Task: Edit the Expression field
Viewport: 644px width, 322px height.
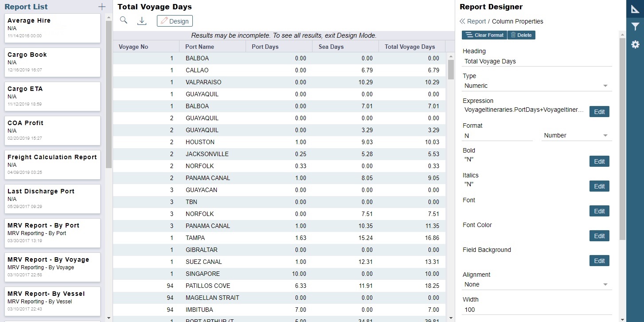Action: (x=599, y=112)
